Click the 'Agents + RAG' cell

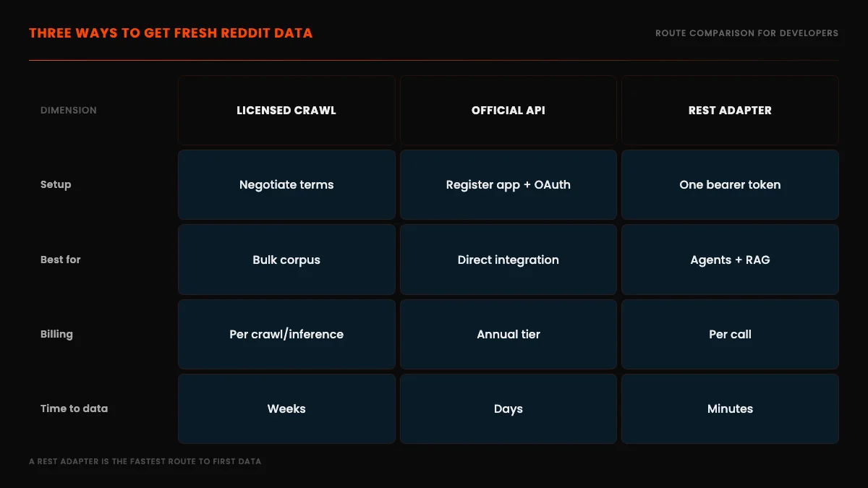point(730,260)
